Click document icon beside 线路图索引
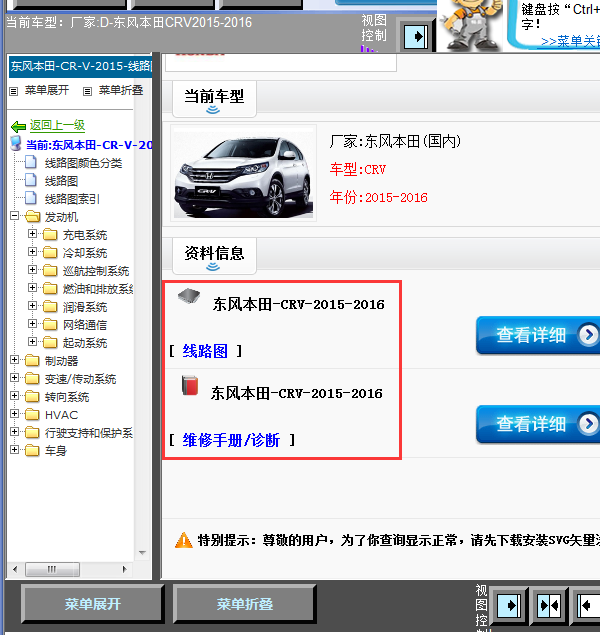 tap(31, 198)
